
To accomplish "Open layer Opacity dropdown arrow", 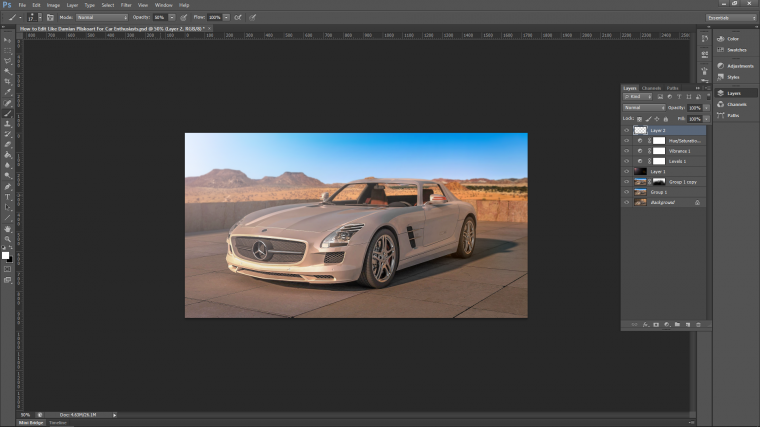I will tap(706, 108).
